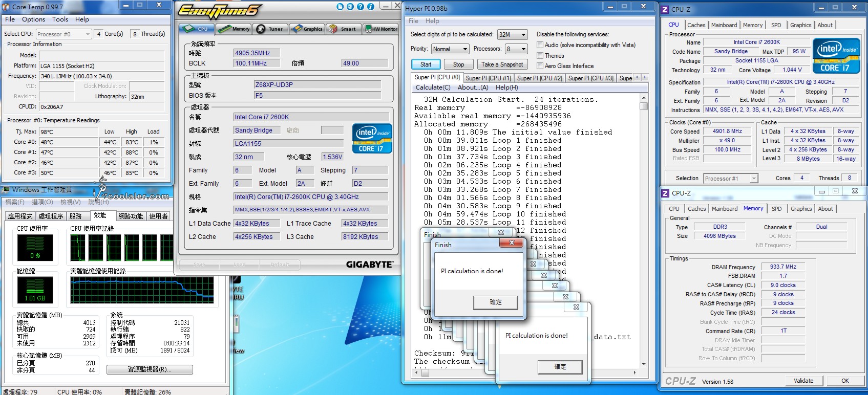This screenshot has width=868, height=395.
Task: Click the Platform field LGA 1155 in Core Temp
Action: (101, 66)
